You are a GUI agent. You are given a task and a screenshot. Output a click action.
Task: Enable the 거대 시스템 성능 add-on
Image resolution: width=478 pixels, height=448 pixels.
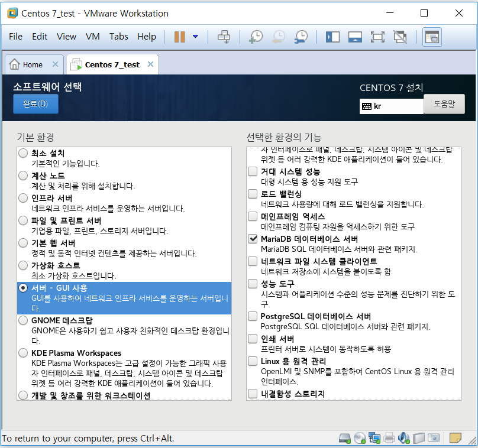point(253,171)
